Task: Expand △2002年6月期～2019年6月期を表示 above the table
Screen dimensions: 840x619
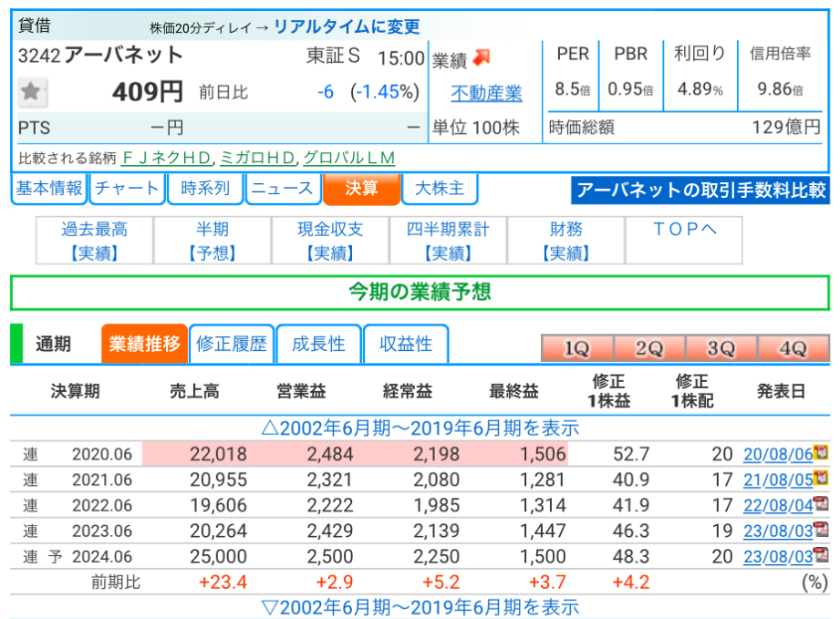Action: point(420,428)
